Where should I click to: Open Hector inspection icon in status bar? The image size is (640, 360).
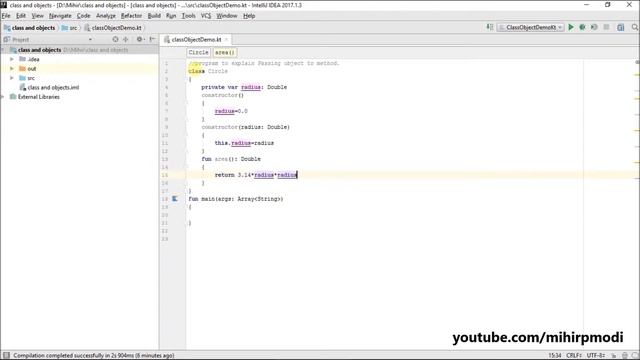[624, 356]
